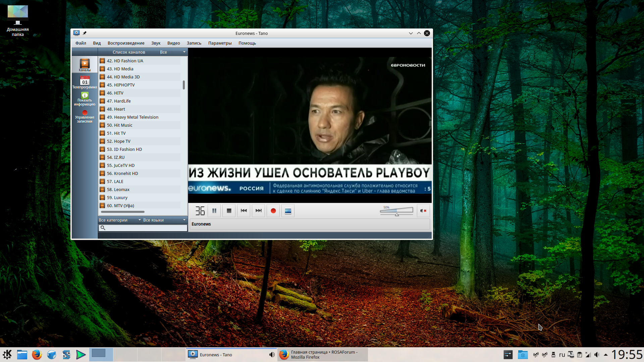
Task: Open the all languages dropdown
Action: (164, 220)
